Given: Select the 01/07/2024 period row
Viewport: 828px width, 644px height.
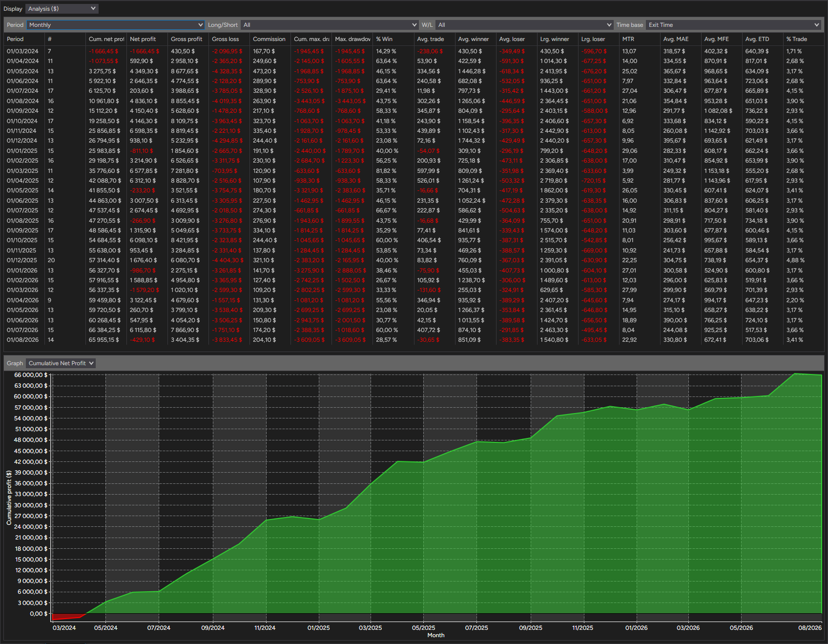Looking at the screenshot, I should [x=414, y=91].
